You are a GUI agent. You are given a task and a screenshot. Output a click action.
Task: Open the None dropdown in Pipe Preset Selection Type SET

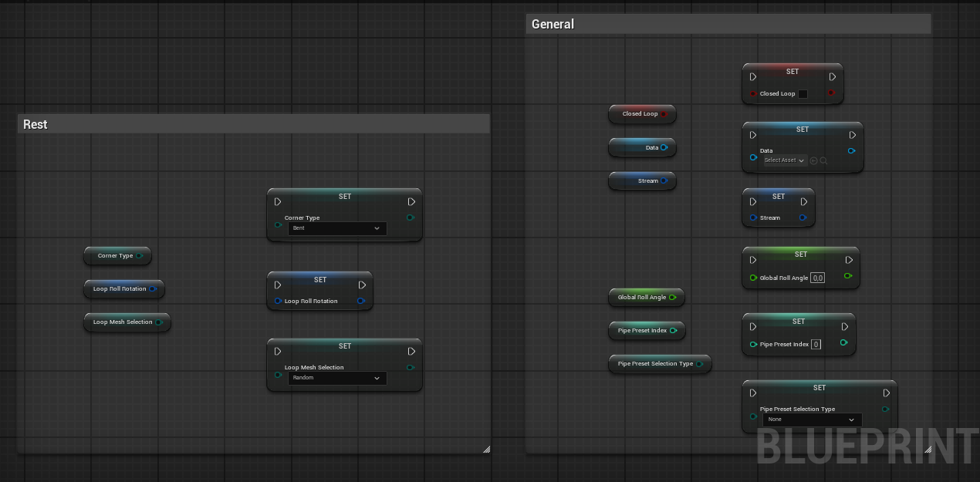[812, 419]
